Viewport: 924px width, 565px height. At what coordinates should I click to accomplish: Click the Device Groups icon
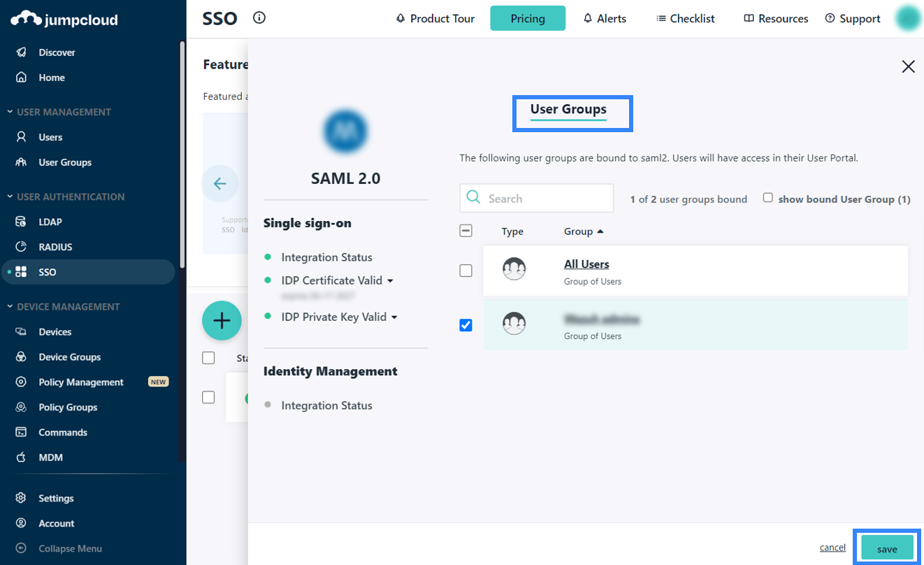coord(21,357)
